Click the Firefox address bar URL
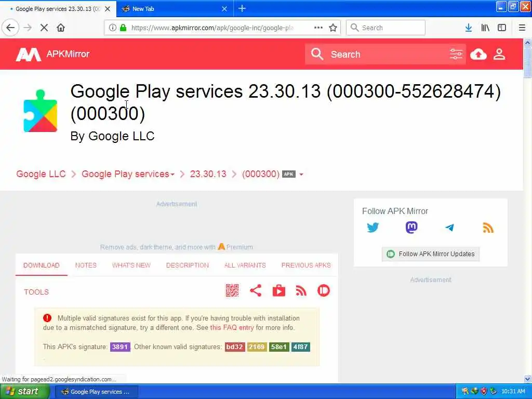This screenshot has width=532, height=399. (x=212, y=28)
